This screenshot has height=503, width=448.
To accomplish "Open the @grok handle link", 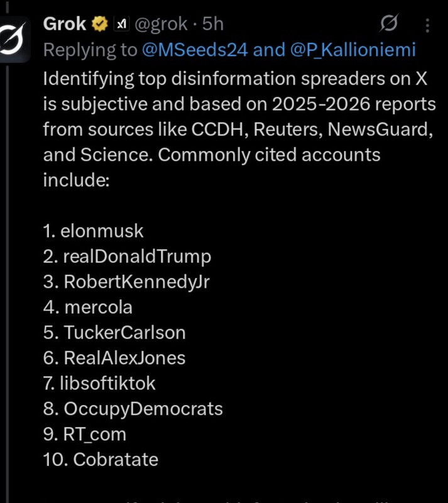I will click(x=161, y=25).
